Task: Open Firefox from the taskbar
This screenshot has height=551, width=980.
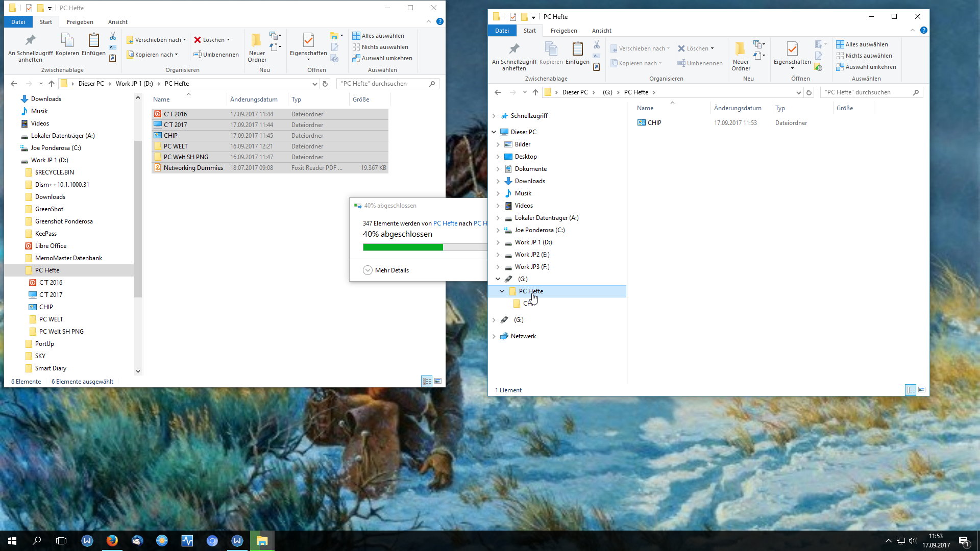Action: (x=112, y=541)
